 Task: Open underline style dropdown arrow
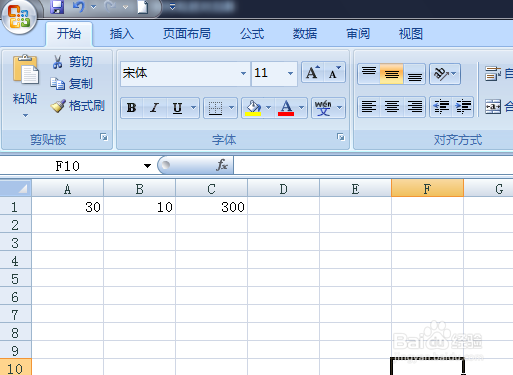(x=193, y=108)
